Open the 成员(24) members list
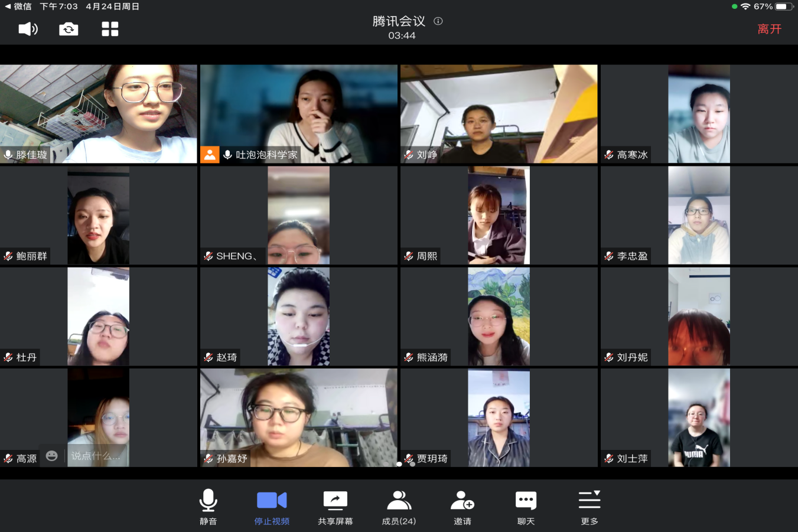 (x=399, y=507)
